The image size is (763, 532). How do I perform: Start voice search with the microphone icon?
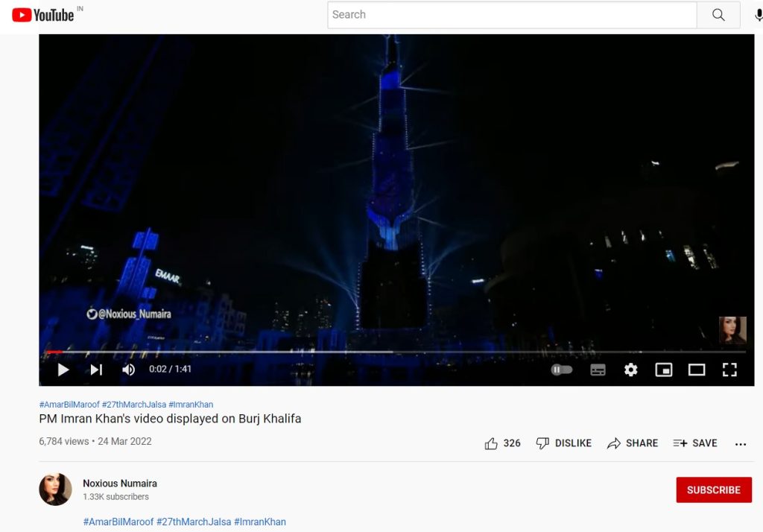(758, 15)
